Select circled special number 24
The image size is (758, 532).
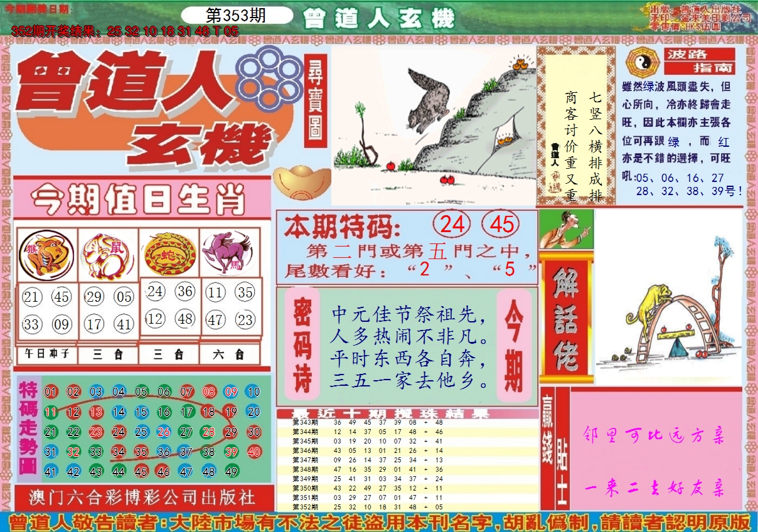tap(453, 224)
